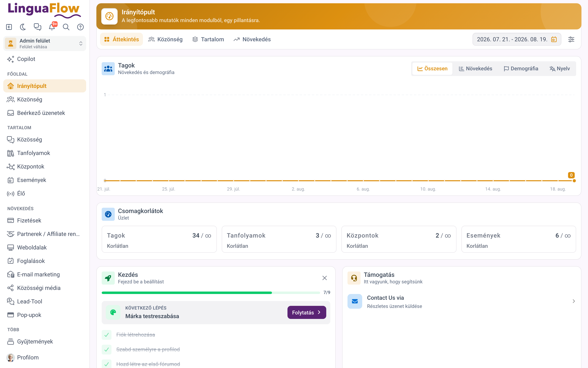
Task: Click the Csomagkorlátok gauge icon
Action: click(108, 214)
